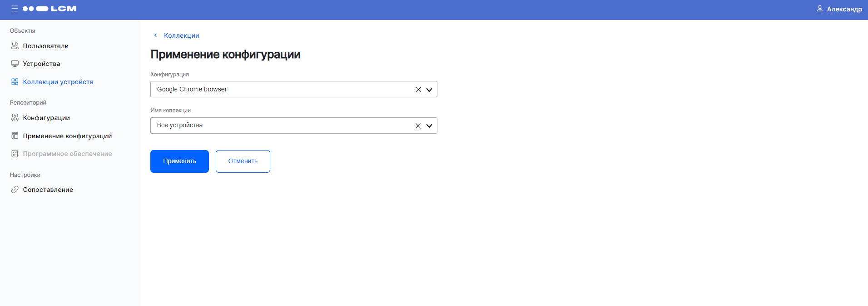
Task: Click the Программное обеспечение icon
Action: coord(14,153)
